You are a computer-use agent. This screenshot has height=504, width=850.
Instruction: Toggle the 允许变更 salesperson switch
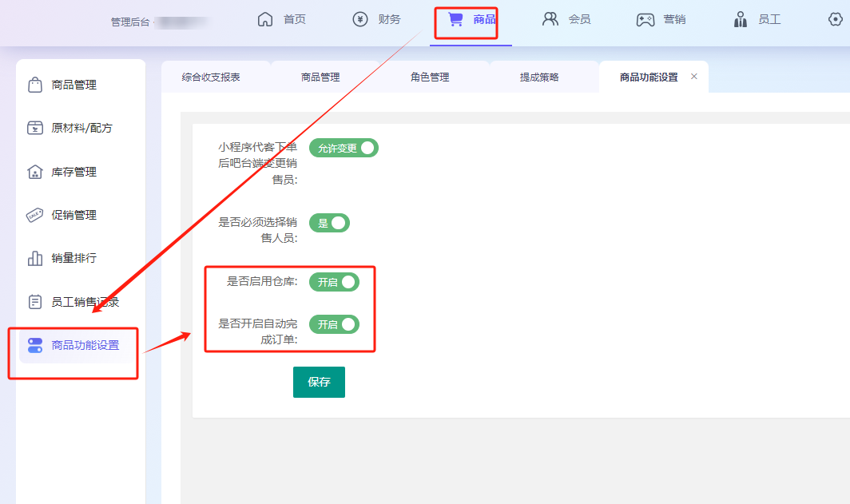pyautogui.click(x=344, y=148)
